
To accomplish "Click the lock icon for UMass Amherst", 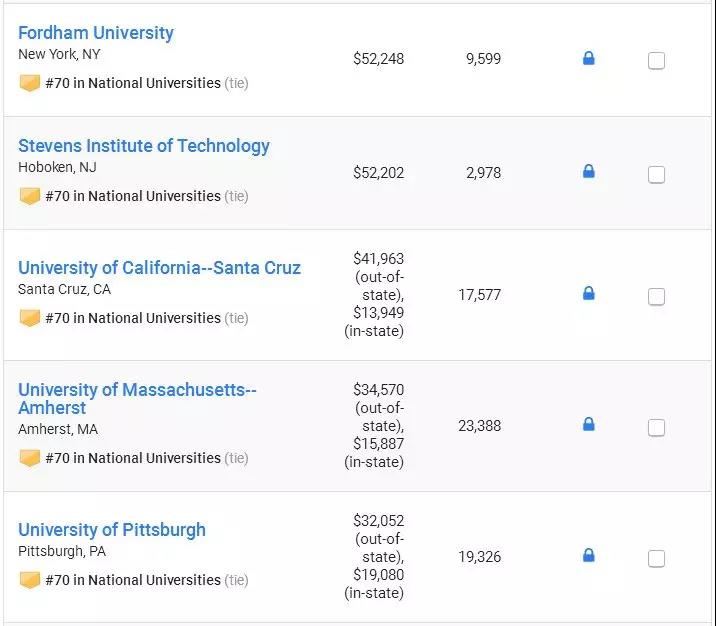I will click(588, 425).
